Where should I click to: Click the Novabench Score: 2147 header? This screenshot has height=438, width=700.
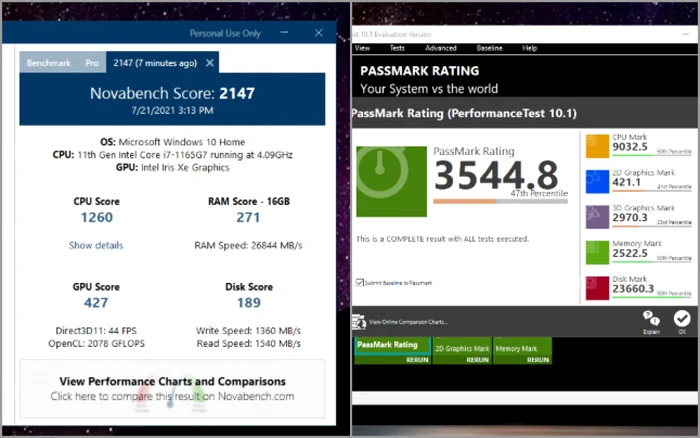click(x=172, y=93)
